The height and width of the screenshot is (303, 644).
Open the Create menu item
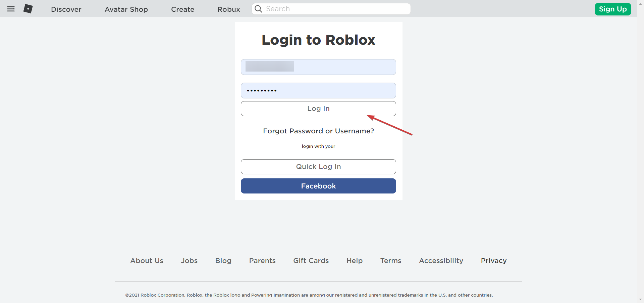pos(182,9)
